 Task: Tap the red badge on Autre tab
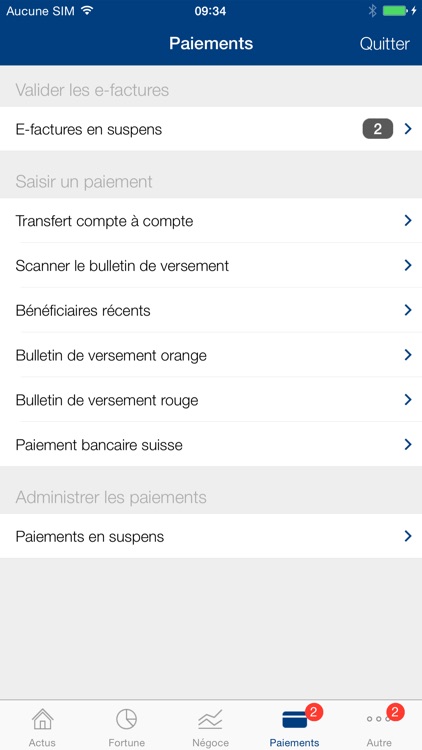click(395, 712)
